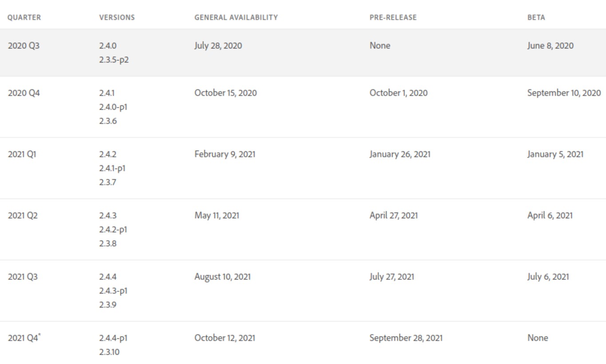
Task: Click the May 11, 2021 date
Action: click(217, 216)
